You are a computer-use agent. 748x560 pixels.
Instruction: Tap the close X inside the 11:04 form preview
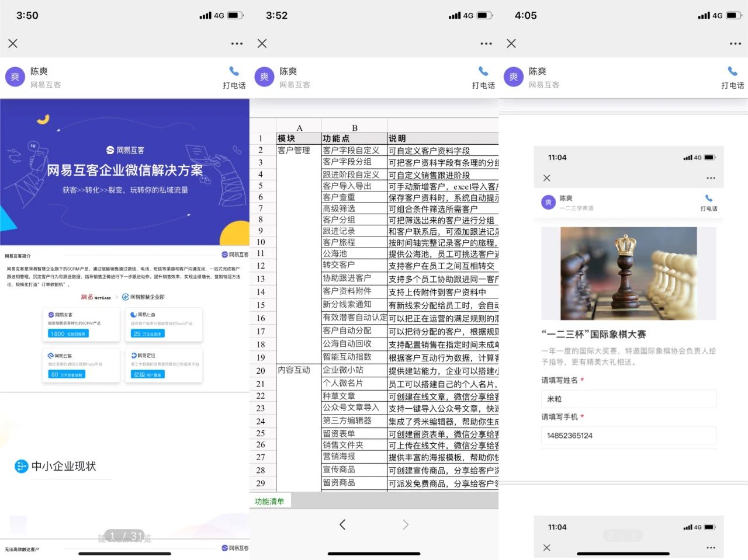tap(547, 178)
